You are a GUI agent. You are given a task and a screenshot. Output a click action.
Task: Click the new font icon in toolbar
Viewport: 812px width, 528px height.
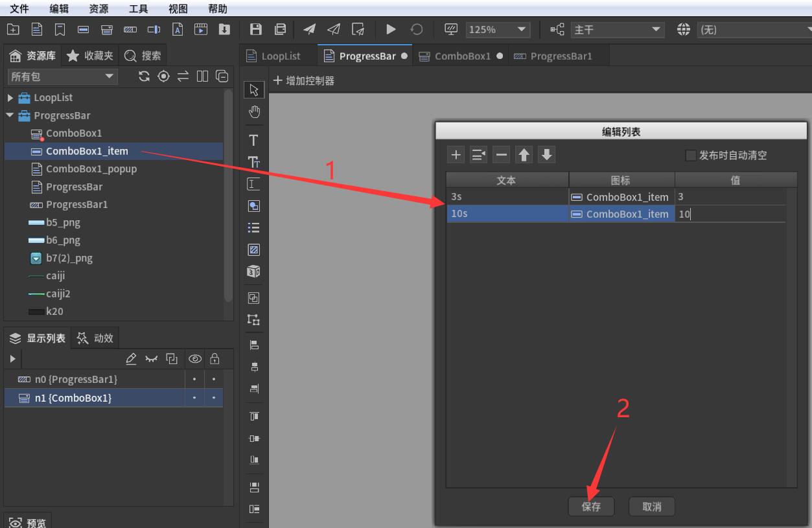tap(178, 29)
